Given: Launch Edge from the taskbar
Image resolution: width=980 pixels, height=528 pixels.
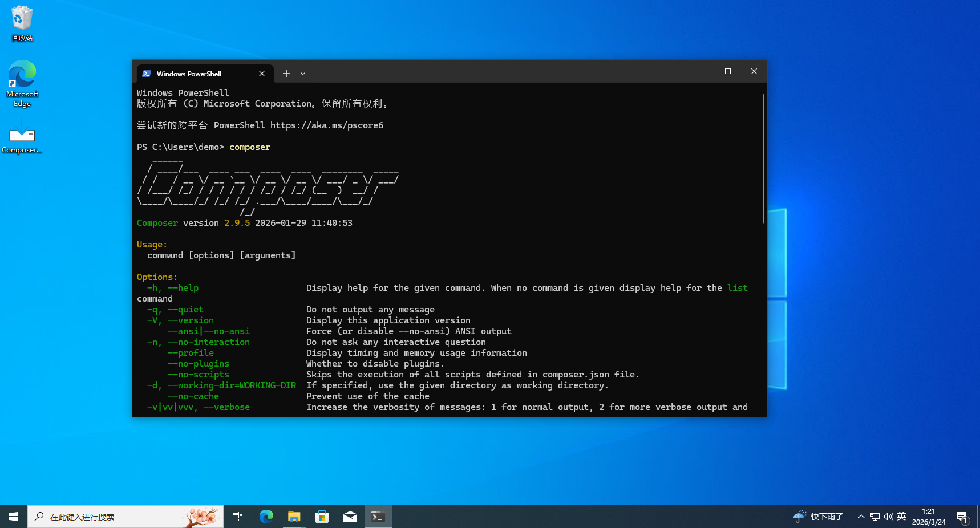Looking at the screenshot, I should (266, 517).
